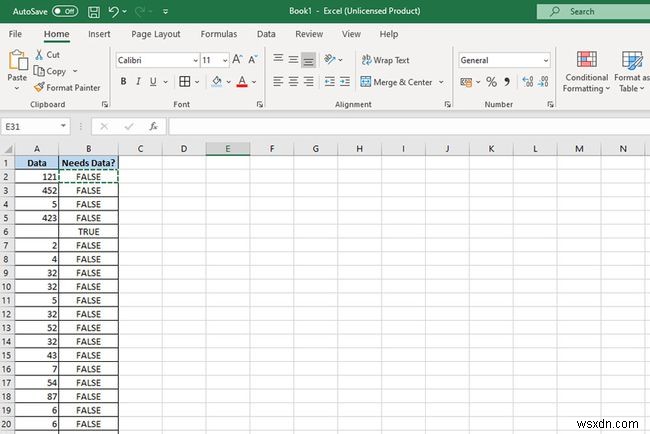The width and height of the screenshot is (650, 434).
Task: Click the Save disk icon
Action: coord(94,12)
